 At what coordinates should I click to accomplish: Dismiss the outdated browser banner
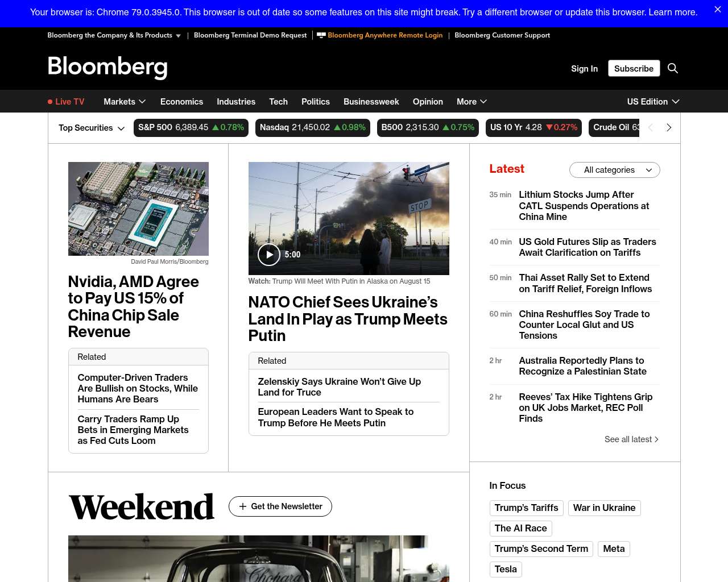click(717, 10)
